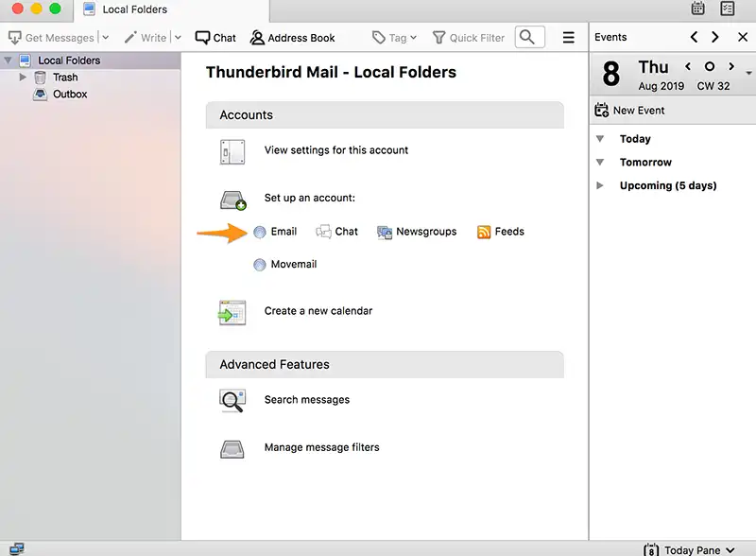The image size is (756, 556).
Task: Click the message filters tray icon
Action: click(232, 449)
